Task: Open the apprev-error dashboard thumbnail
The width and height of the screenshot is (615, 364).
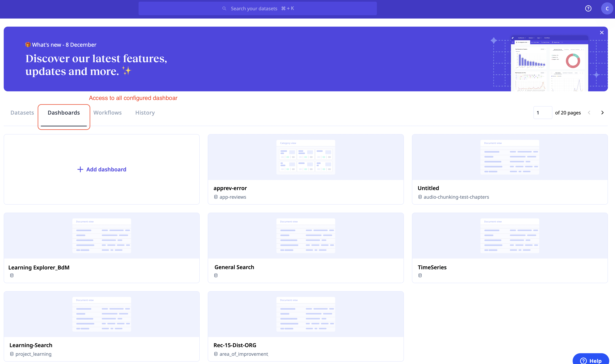Action: click(305, 157)
